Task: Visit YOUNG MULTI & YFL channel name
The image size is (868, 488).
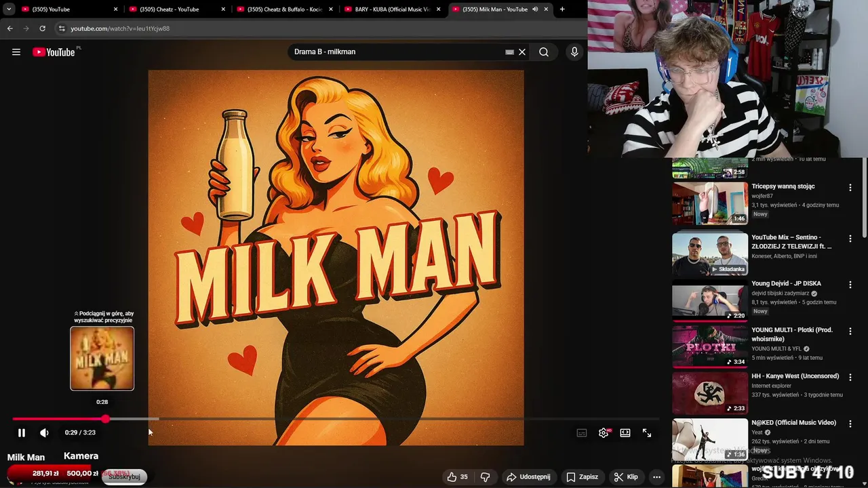Action: click(776, 348)
